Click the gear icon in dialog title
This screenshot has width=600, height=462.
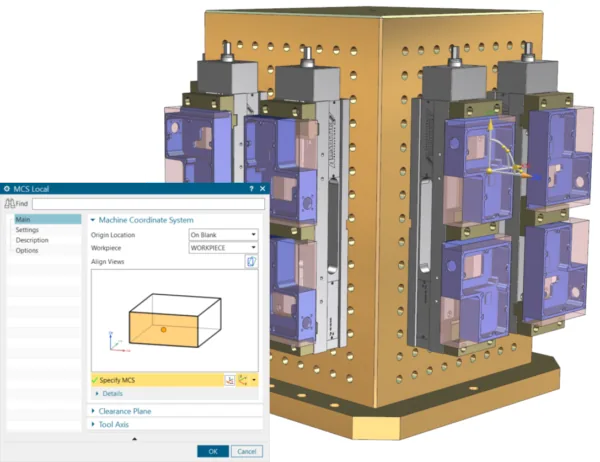click(7, 189)
